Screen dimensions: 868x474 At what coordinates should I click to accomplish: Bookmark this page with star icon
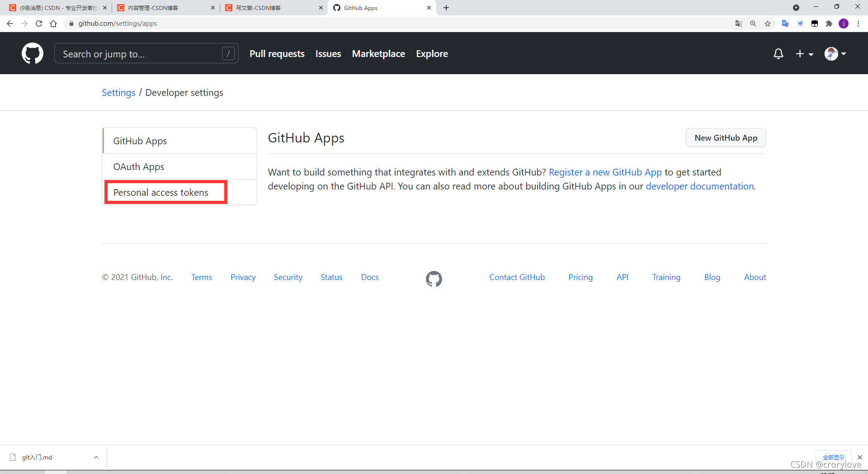pyautogui.click(x=767, y=24)
